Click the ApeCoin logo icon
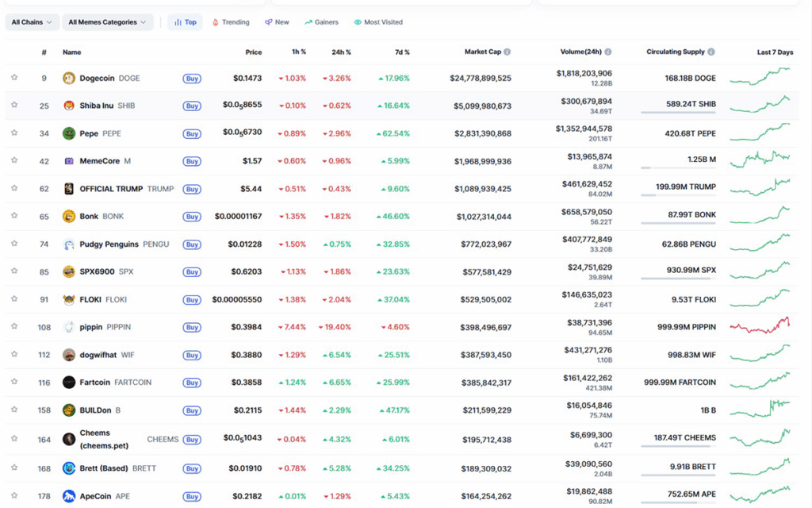 [69, 496]
